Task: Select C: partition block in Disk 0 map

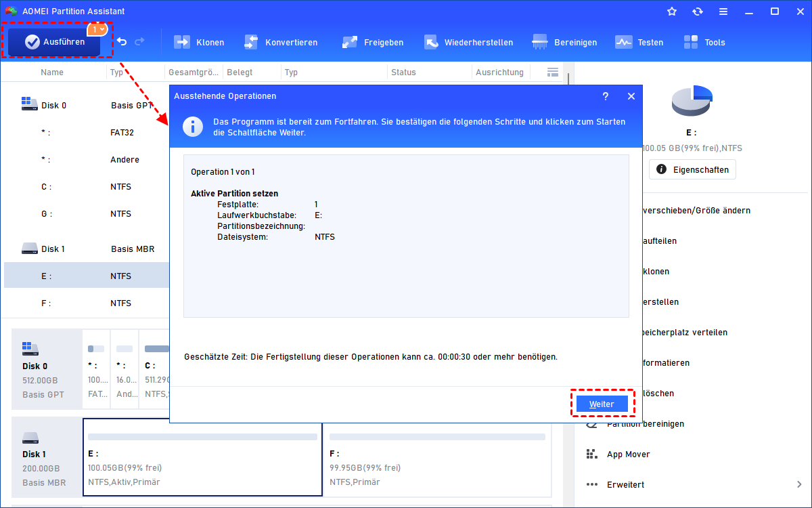Action: coord(155,369)
